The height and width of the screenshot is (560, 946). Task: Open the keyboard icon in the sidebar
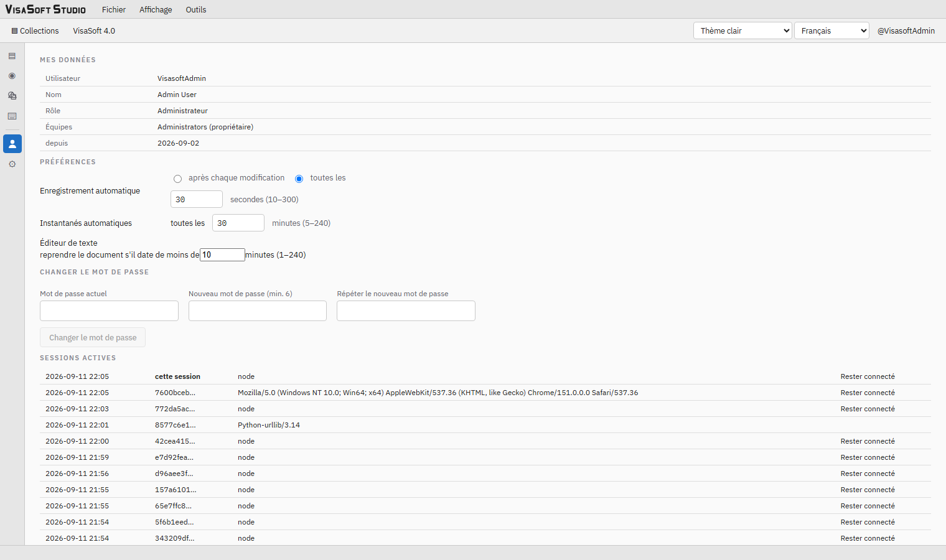[x=12, y=116]
